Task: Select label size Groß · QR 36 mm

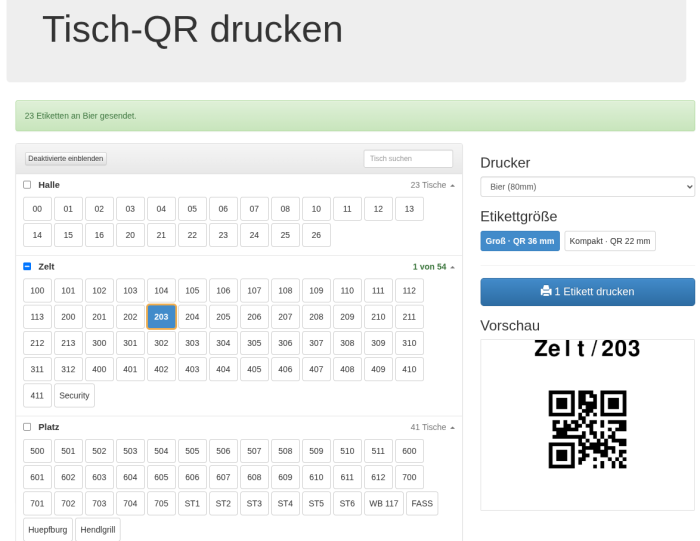Action: 520,241
